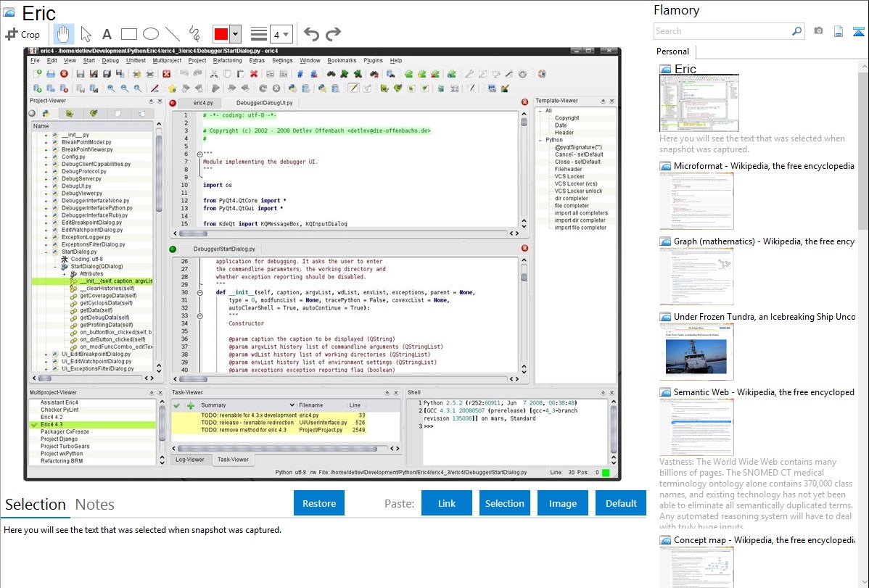Click the red color swatch

point(221,34)
